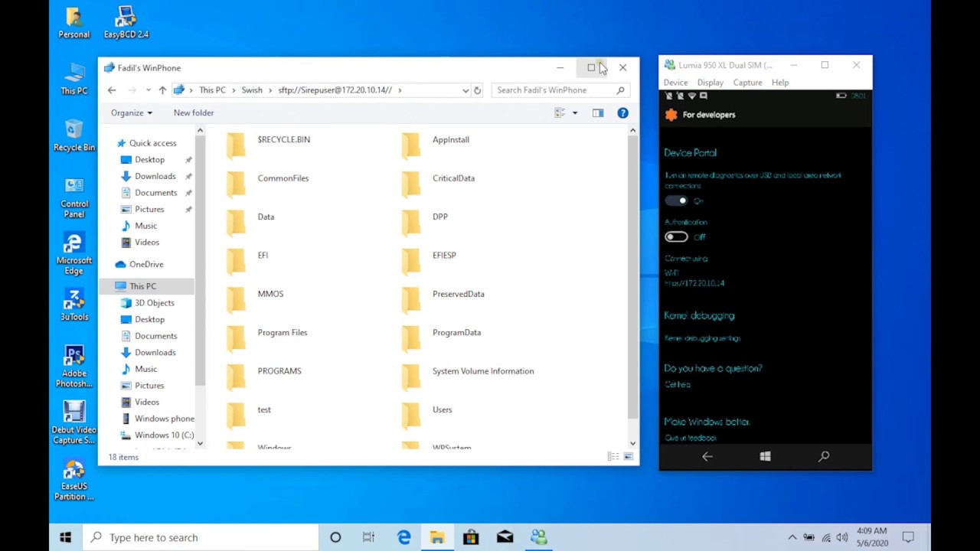Click the Search Fadil's WinPhone field
The height and width of the screenshot is (551, 980).
click(x=560, y=90)
